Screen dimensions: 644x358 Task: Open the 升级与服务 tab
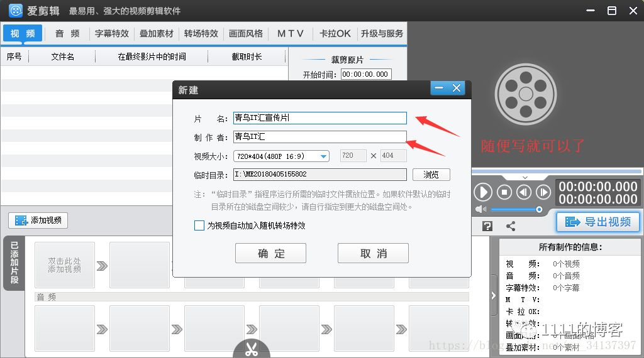tap(382, 34)
